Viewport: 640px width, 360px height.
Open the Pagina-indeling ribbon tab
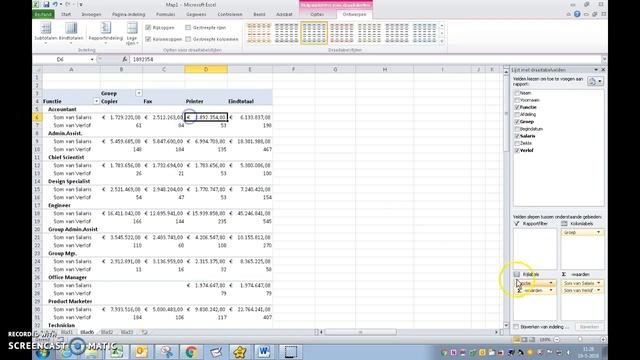click(x=129, y=14)
